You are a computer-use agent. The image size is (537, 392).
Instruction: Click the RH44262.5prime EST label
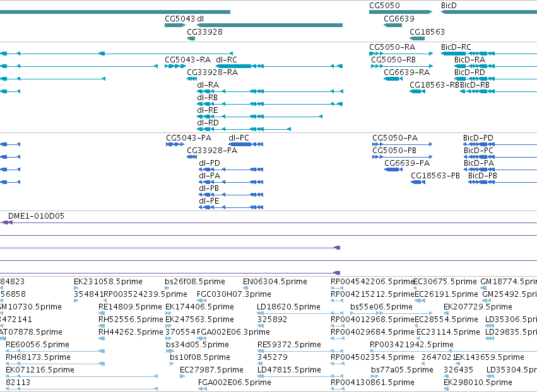tap(131, 332)
